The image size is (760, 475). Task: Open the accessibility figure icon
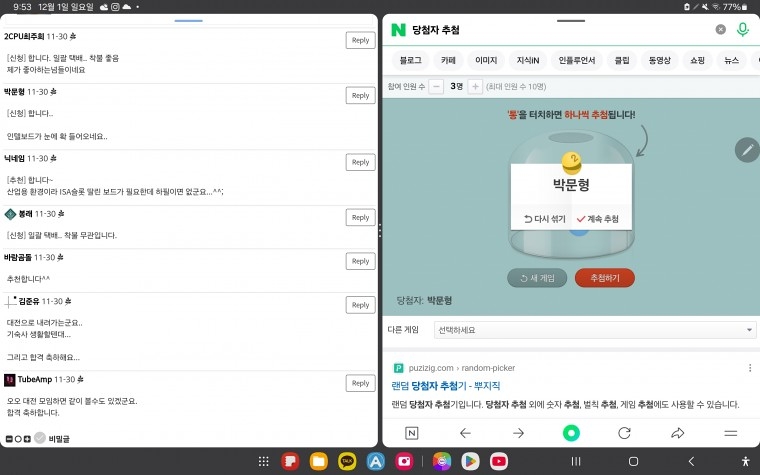[x=745, y=461]
